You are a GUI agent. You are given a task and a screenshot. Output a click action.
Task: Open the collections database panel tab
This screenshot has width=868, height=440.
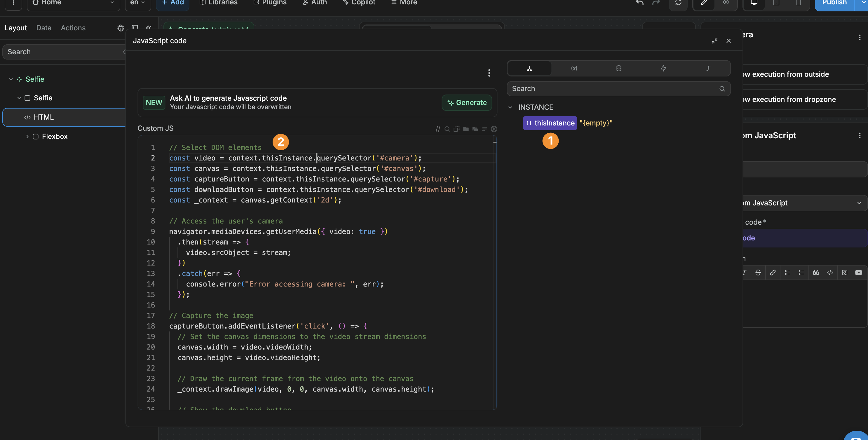coord(619,68)
